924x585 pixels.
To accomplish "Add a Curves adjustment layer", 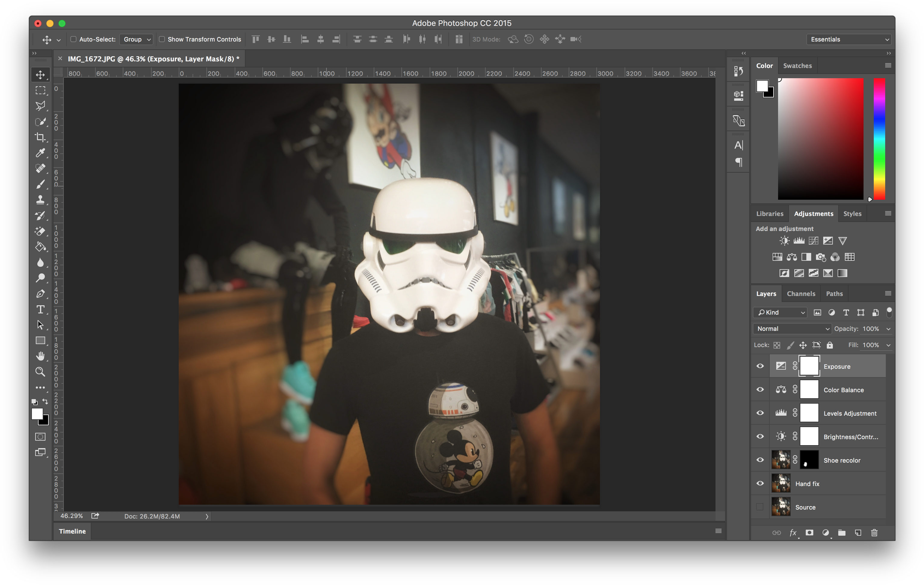I will point(813,241).
